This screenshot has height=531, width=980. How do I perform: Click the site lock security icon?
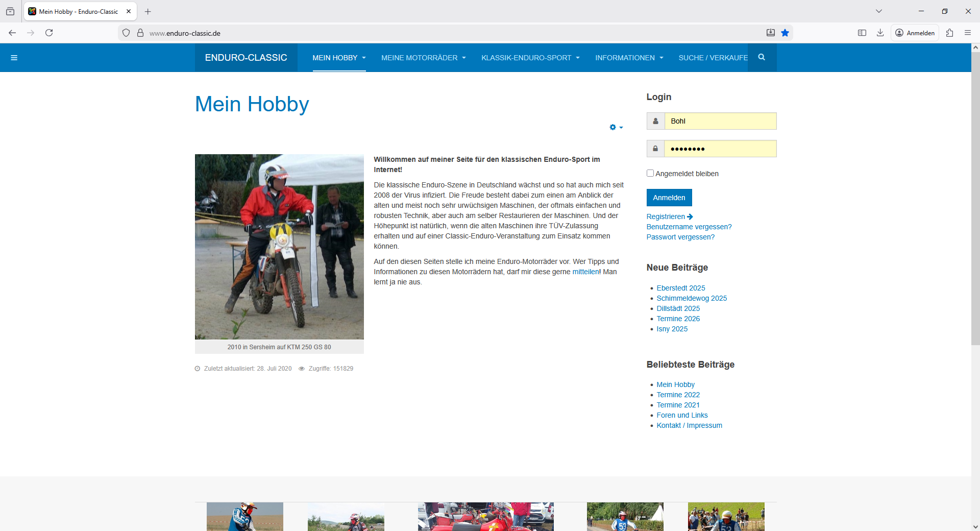pyautogui.click(x=140, y=33)
